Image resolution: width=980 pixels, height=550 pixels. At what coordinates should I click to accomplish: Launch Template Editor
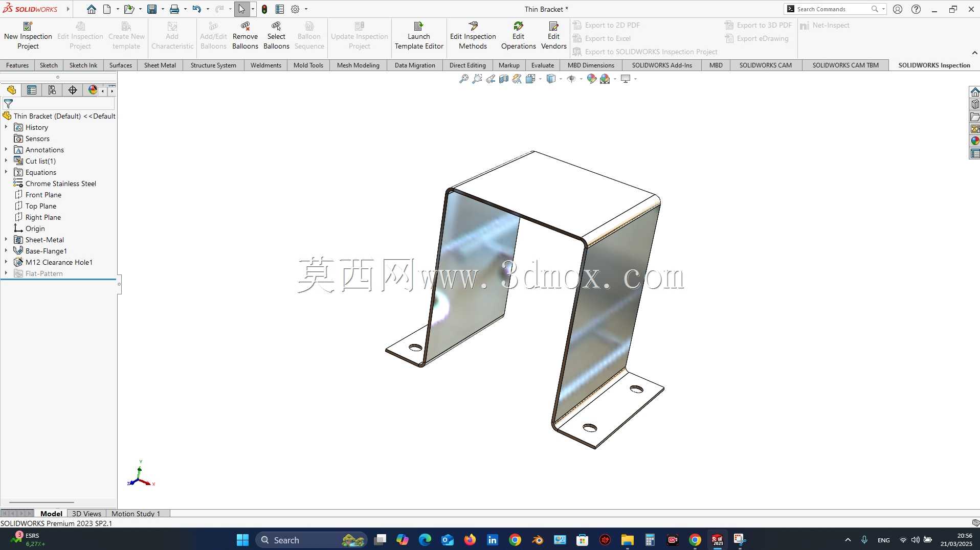[419, 36]
